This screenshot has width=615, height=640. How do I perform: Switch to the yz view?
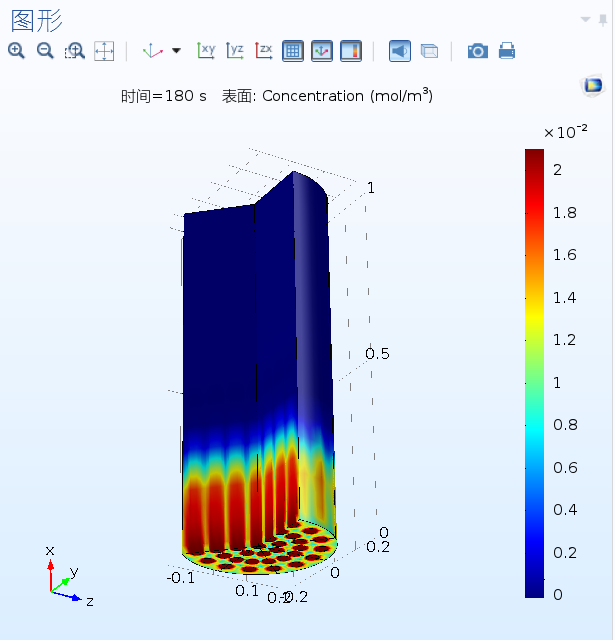235,51
